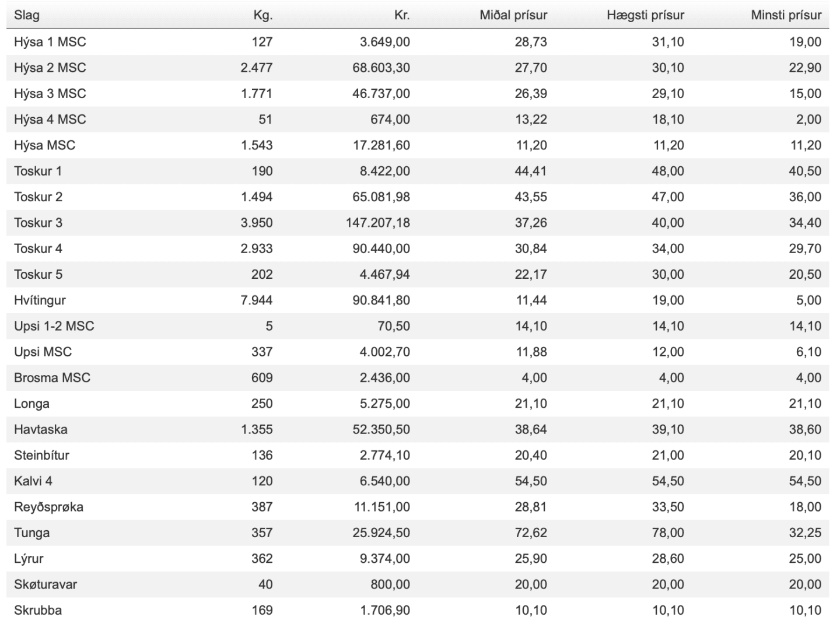The width and height of the screenshot is (840, 634).
Task: Click the Upsi 1-2 MSC row label
Action: coord(54,326)
